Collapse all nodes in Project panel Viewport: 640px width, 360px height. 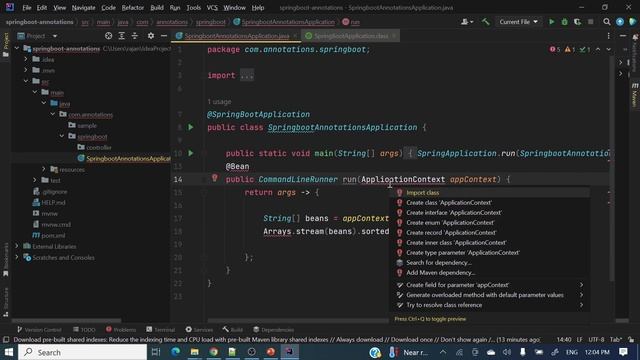135,36
